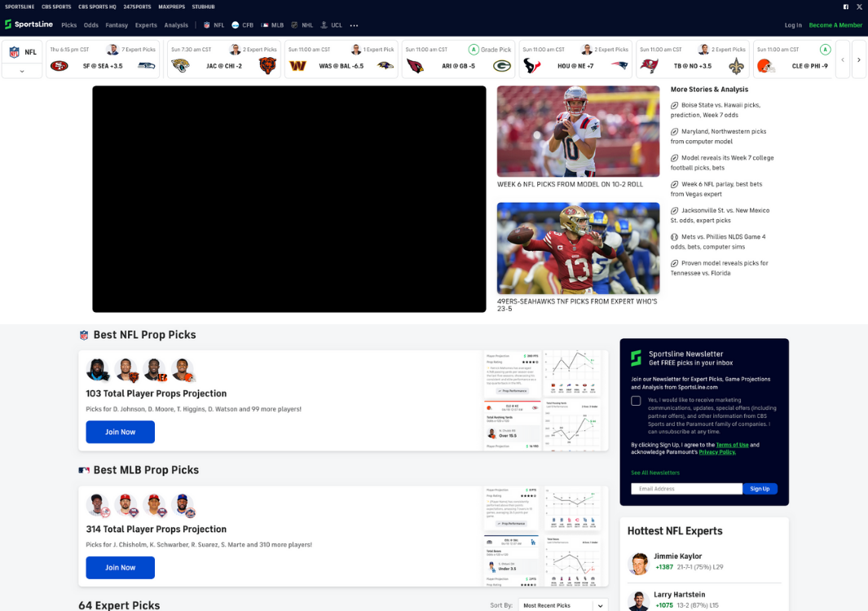Click the Bears logo in the scoreboard
868x611 pixels.
[x=268, y=66]
